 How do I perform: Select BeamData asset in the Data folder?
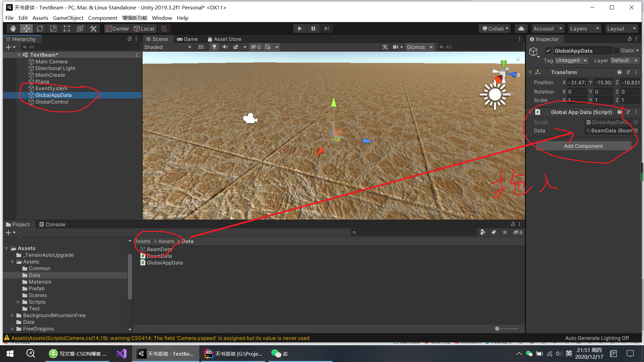(158, 249)
